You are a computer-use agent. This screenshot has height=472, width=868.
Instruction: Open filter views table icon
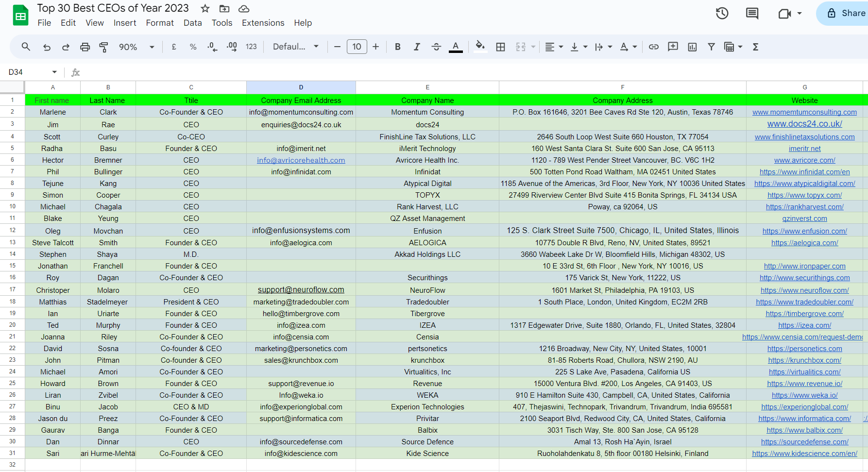pos(729,47)
